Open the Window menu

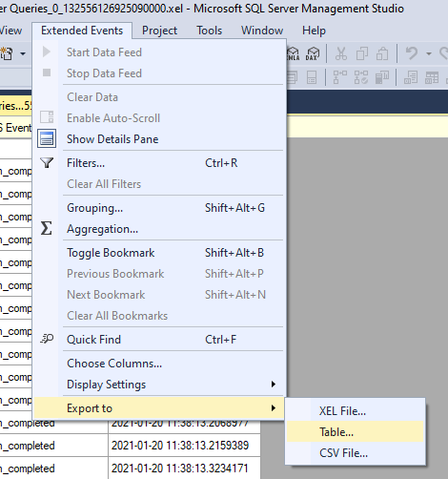(x=262, y=31)
